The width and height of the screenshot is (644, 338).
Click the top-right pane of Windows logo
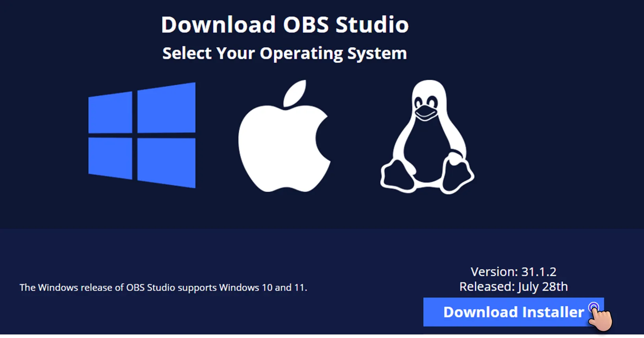pyautogui.click(x=166, y=107)
